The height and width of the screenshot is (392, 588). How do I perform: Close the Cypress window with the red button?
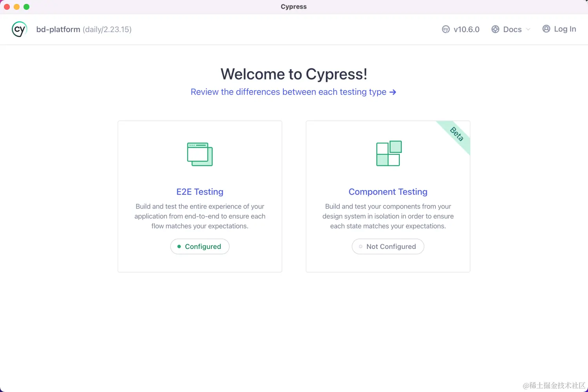[x=7, y=7]
